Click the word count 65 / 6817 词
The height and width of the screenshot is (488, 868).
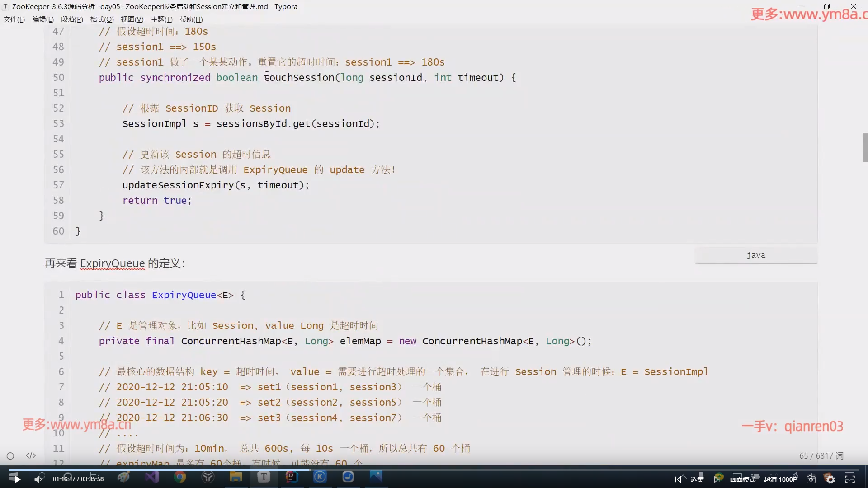coord(821,455)
